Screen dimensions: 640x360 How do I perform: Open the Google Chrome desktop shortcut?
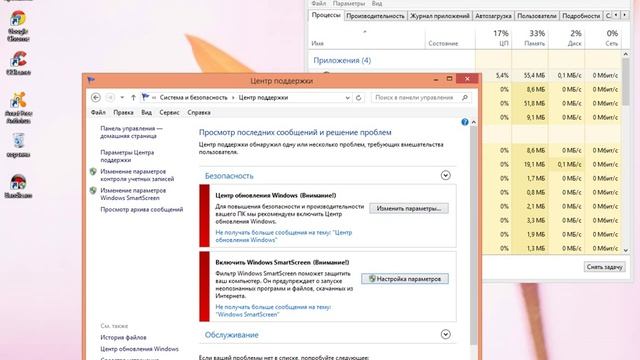(x=18, y=26)
